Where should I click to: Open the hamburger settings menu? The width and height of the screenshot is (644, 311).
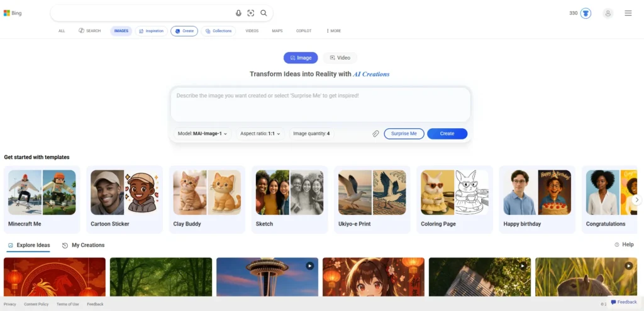[628, 13]
